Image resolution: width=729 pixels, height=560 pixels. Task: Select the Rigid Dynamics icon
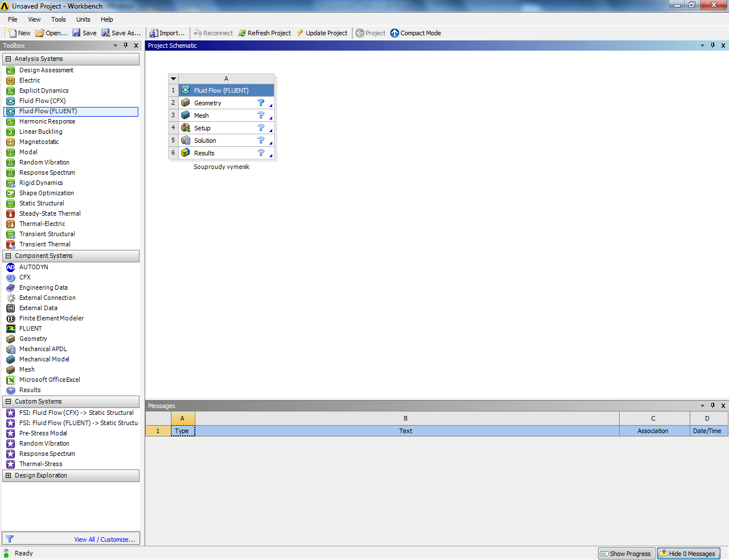coord(10,183)
